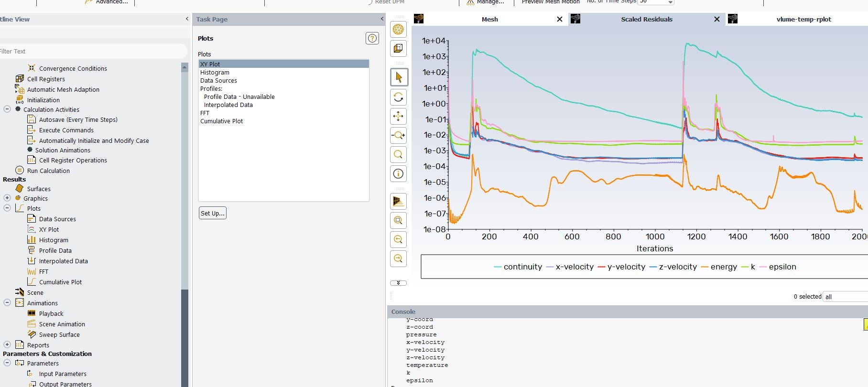The width and height of the screenshot is (868, 387).
Task: Click the probe info tool icon
Action: 399,174
